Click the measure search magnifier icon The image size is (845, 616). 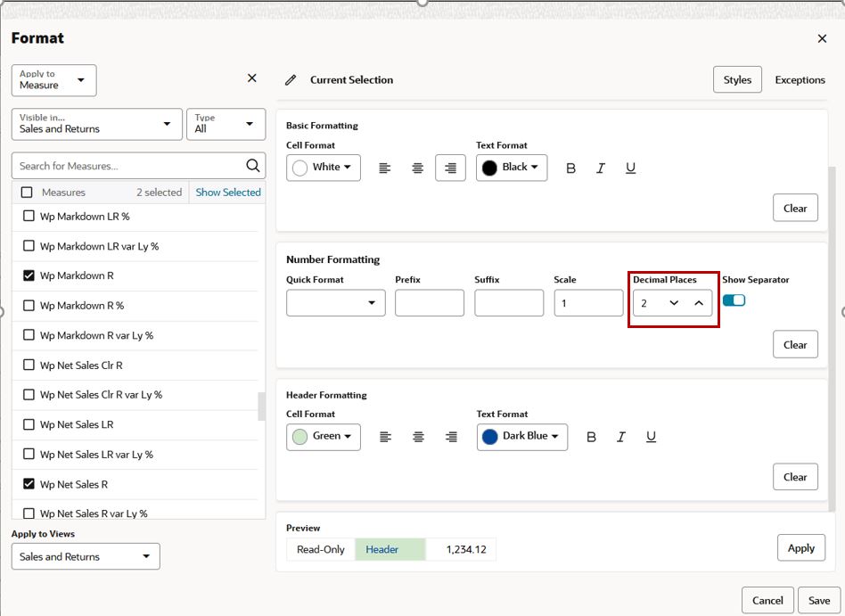pos(253,166)
